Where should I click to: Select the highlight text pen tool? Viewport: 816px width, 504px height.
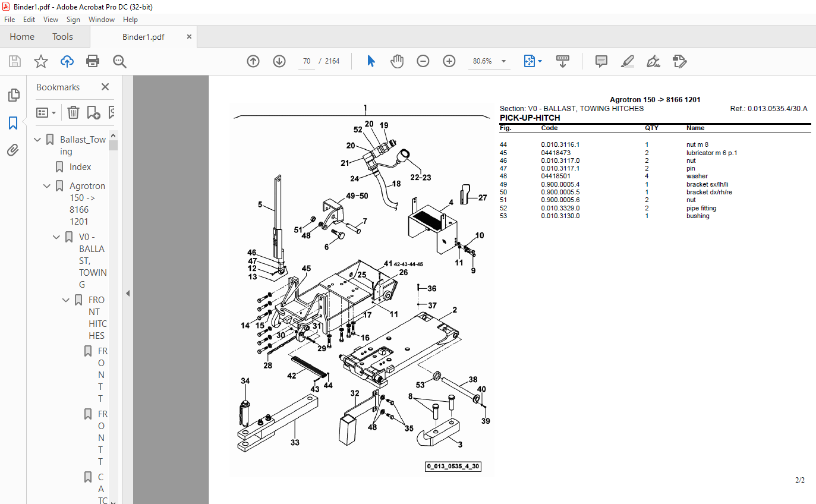pyautogui.click(x=628, y=61)
